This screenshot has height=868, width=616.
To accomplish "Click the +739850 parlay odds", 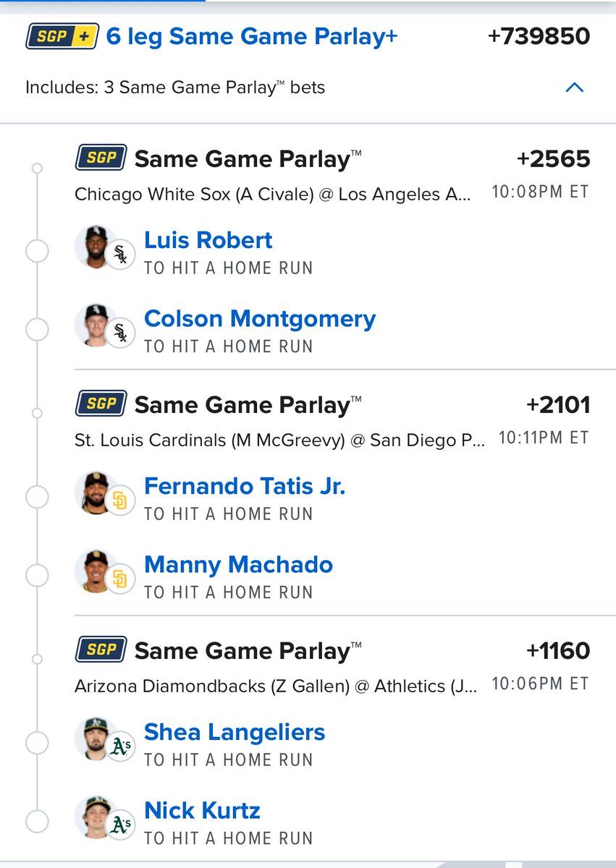I will (x=539, y=37).
